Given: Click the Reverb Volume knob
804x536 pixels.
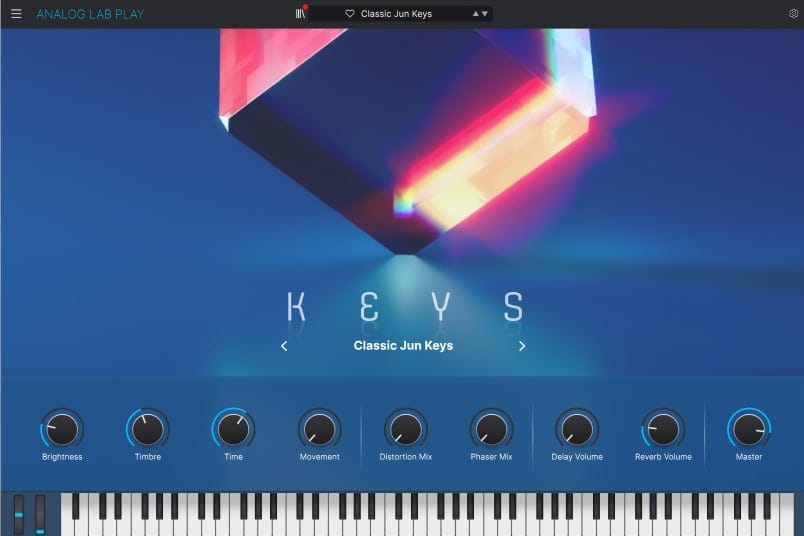Looking at the screenshot, I should coord(662,430).
